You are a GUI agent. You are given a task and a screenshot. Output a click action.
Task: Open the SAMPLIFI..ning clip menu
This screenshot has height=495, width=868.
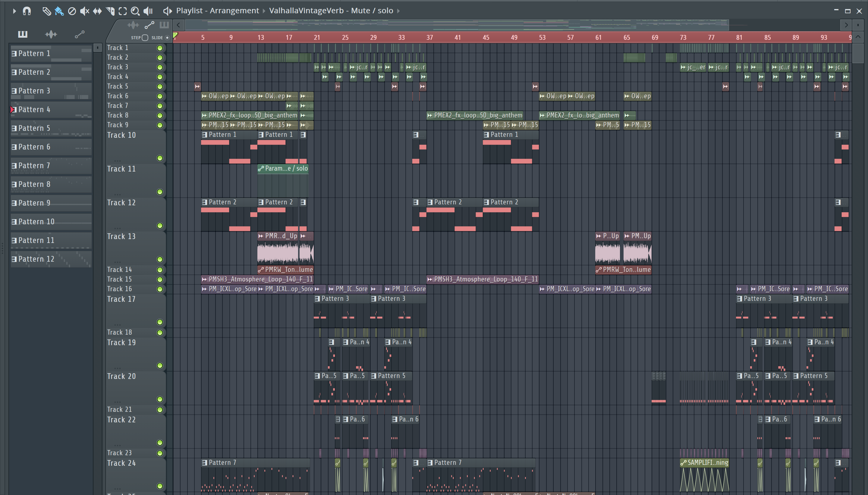pyautogui.click(x=683, y=463)
